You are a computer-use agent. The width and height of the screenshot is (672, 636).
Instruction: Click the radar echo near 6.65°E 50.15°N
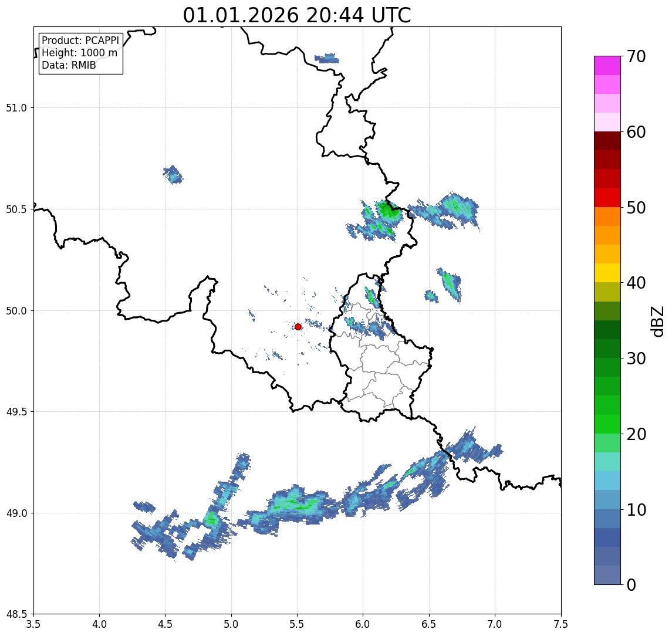[449, 284]
